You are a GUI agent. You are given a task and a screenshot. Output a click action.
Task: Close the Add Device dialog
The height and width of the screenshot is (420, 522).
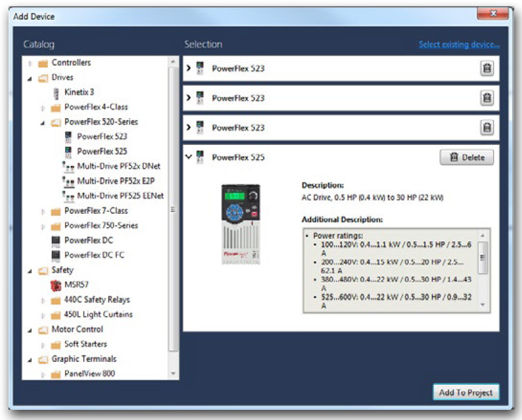493,13
